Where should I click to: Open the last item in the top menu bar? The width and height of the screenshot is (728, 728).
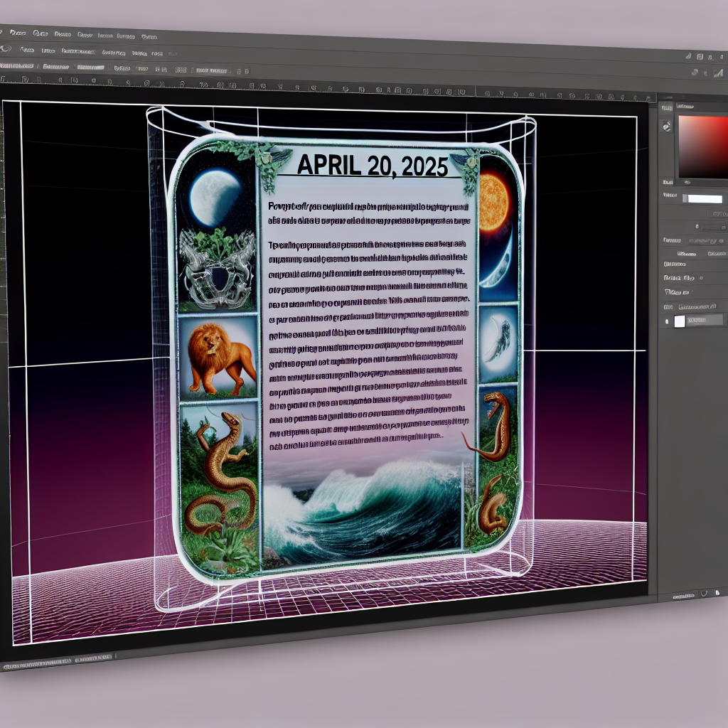click(x=149, y=37)
